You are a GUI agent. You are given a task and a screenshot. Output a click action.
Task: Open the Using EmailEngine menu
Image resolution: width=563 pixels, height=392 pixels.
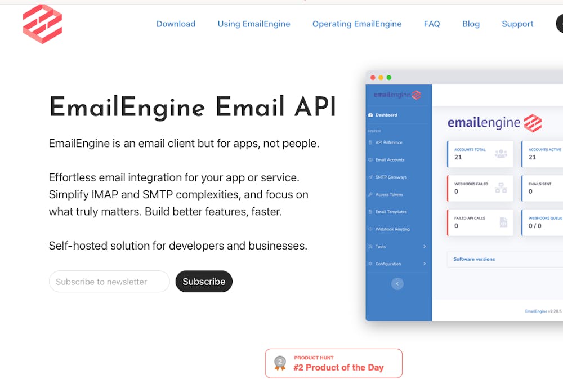254,24
